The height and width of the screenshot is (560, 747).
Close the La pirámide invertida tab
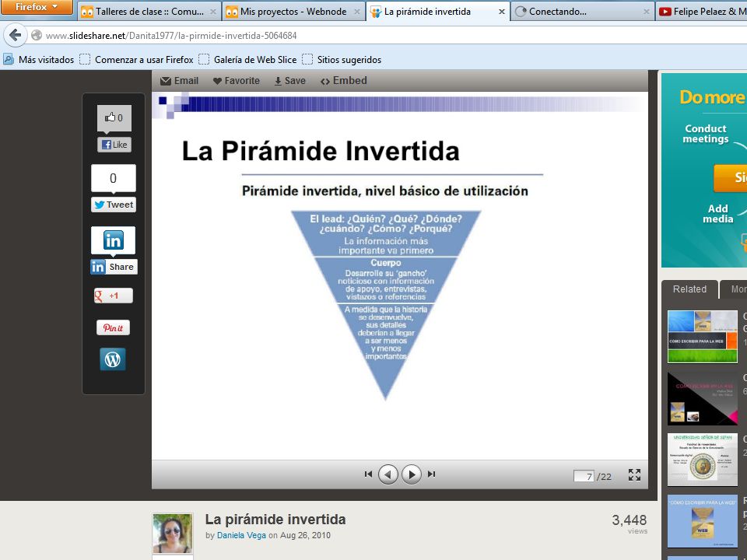point(502,12)
